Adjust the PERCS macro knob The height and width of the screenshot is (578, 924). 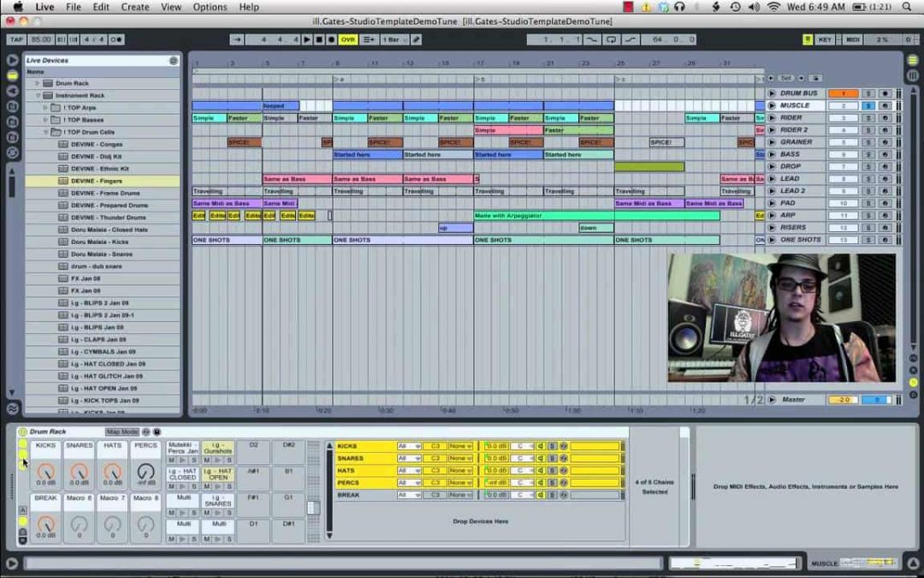click(145, 471)
